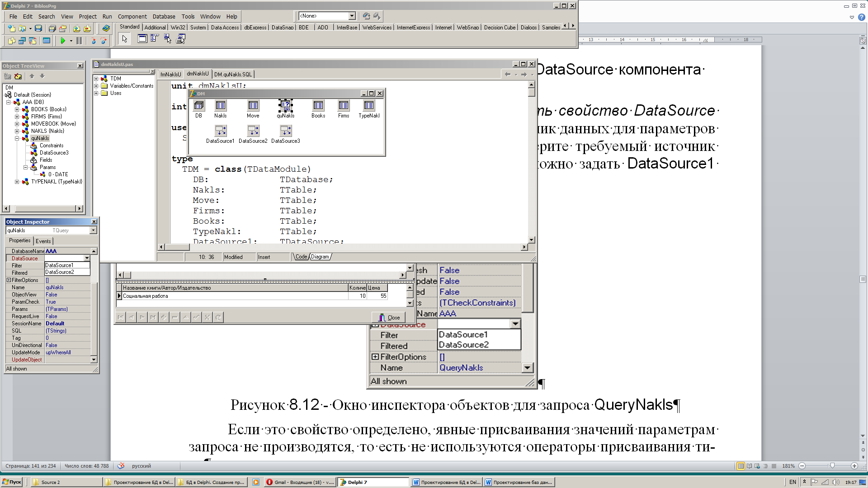
Task: Select the ADO palette tab
Action: click(x=323, y=28)
